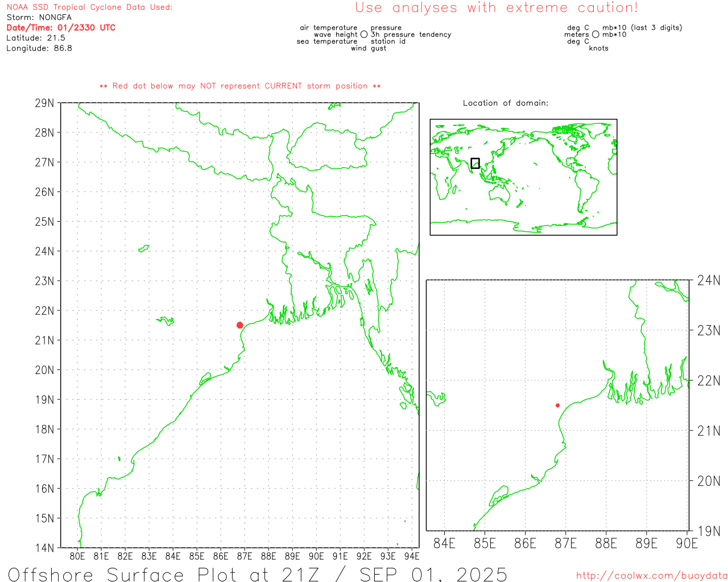Viewport: 728px width, 582px height.
Task: Click the 29N latitude label
Action: [44, 103]
